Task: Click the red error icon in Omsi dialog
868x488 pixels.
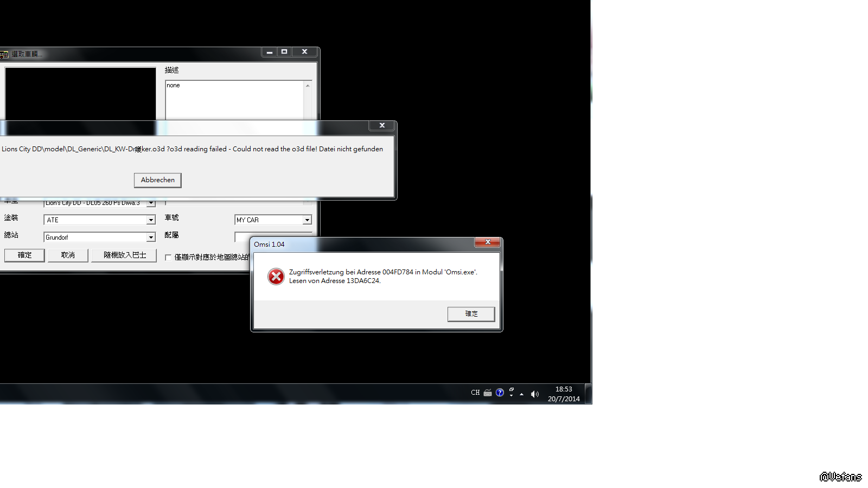Action: (276, 277)
